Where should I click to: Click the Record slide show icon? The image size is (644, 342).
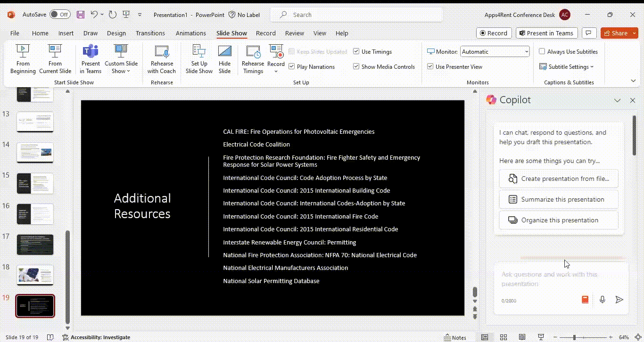(x=276, y=51)
